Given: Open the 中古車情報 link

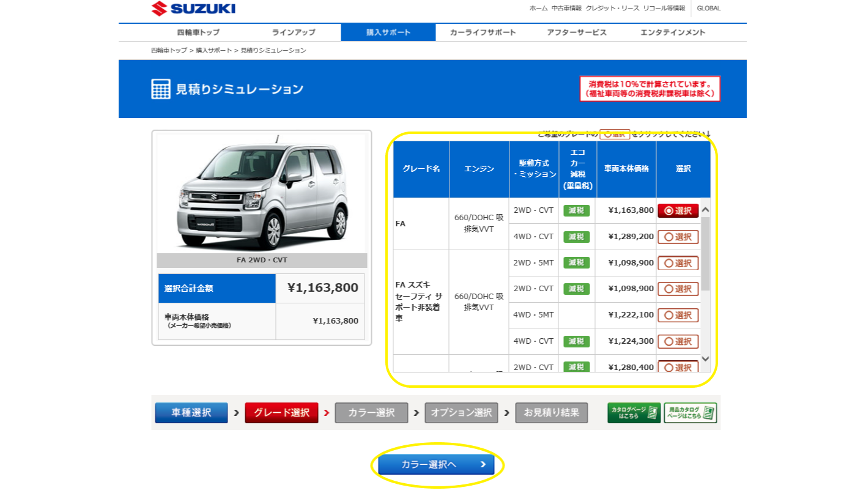Looking at the screenshot, I should coord(566,9).
